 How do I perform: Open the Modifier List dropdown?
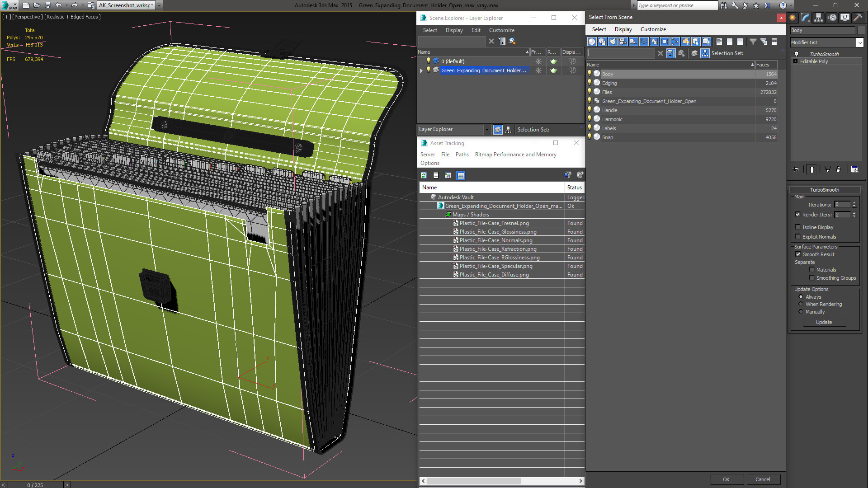859,42
